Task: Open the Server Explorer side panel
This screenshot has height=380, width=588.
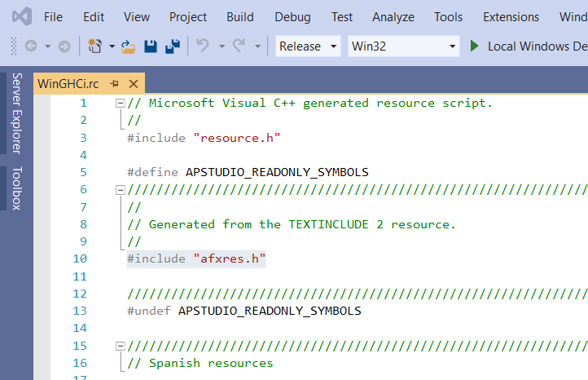Action: point(16,113)
